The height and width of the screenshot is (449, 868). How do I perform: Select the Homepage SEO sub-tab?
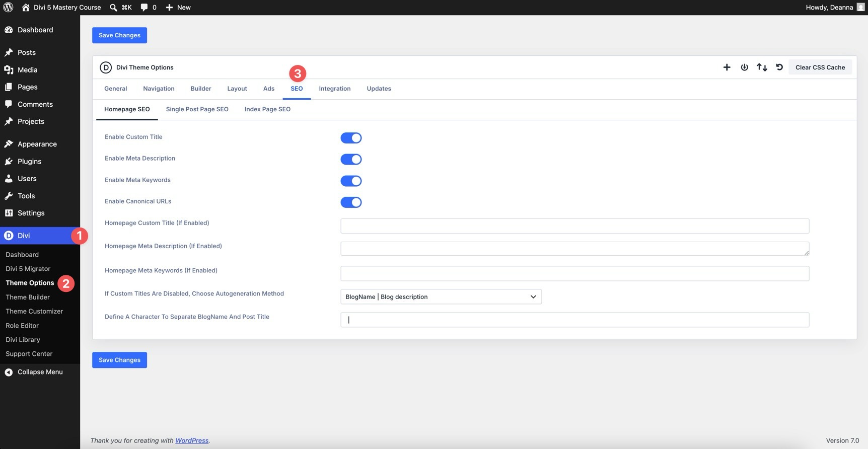coord(127,109)
